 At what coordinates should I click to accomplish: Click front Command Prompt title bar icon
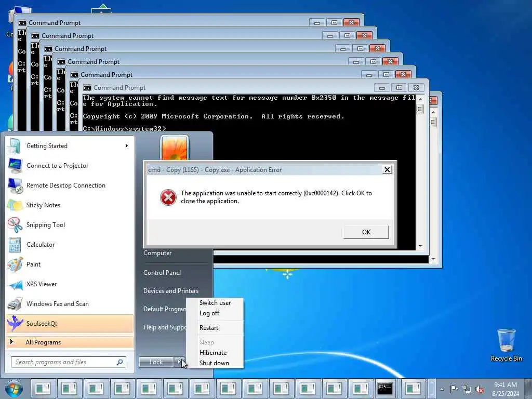coord(87,88)
